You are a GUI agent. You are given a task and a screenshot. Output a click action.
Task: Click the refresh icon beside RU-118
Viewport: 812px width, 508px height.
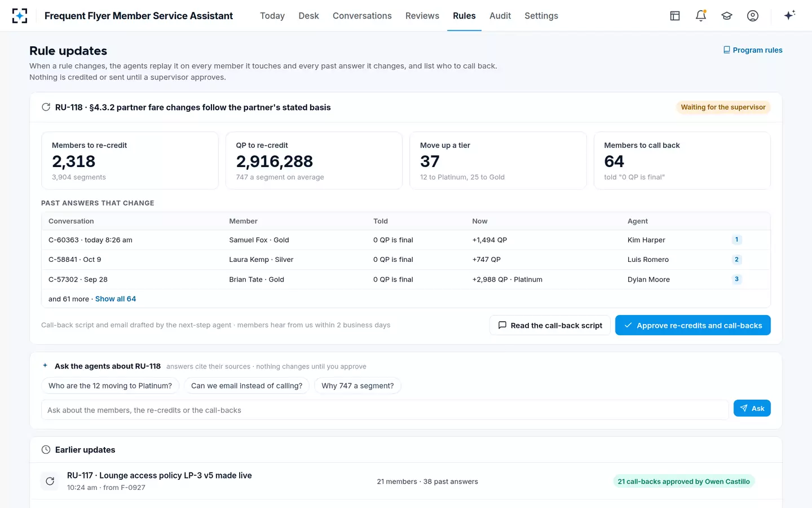pos(46,107)
